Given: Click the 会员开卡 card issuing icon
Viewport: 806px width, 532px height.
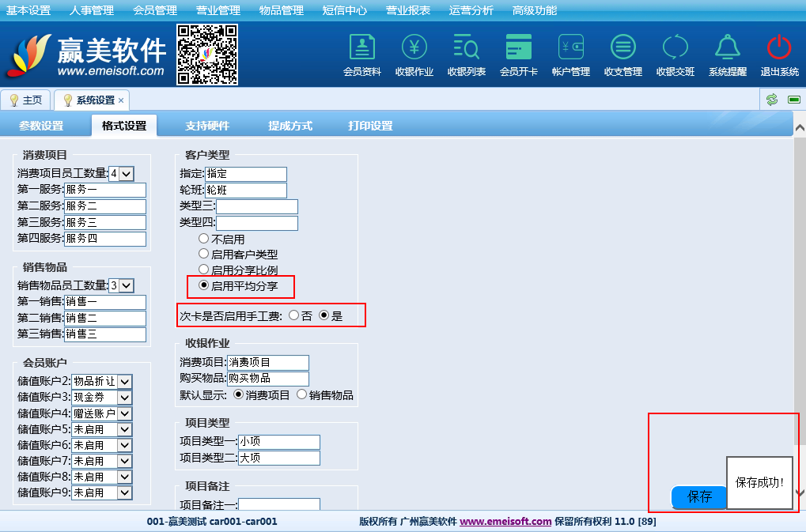Looking at the screenshot, I should [519, 54].
